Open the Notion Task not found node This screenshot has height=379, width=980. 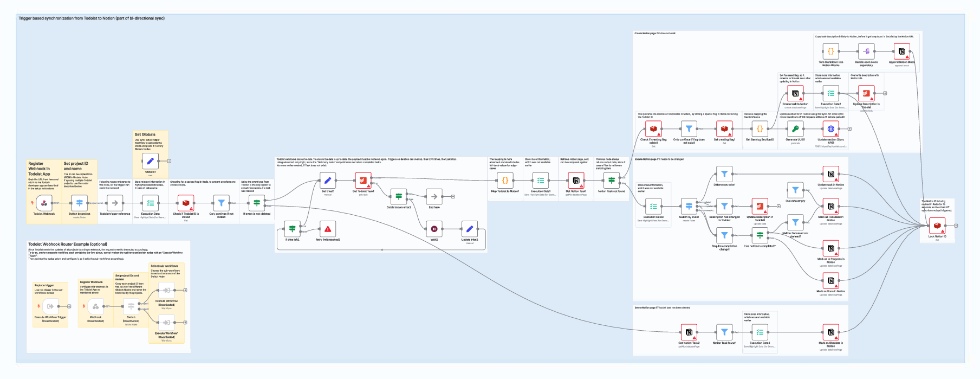pos(612,181)
